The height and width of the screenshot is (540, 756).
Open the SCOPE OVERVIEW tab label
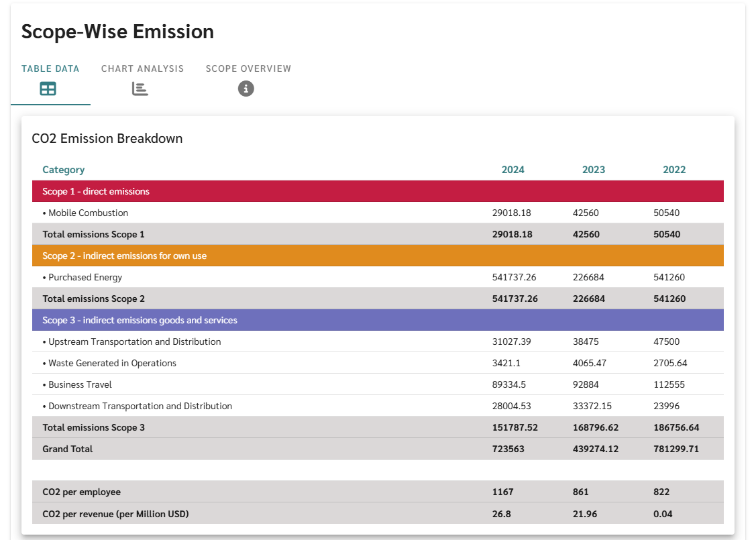(248, 68)
